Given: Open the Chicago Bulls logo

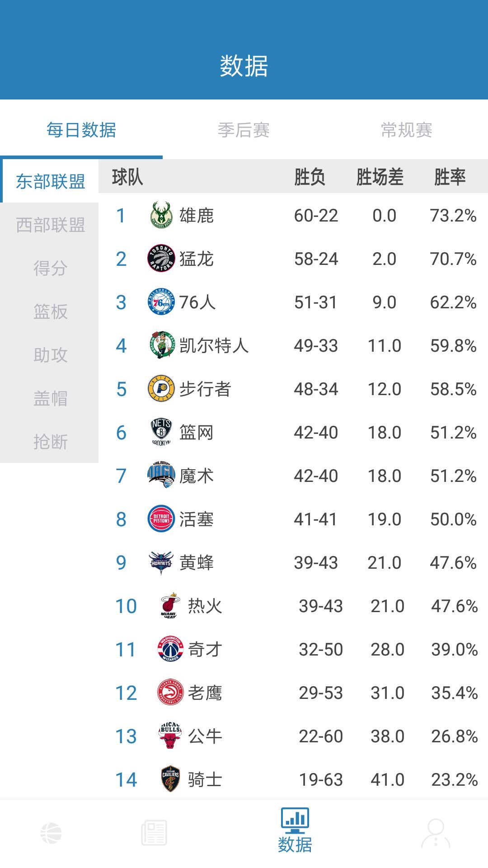Looking at the screenshot, I should (170, 736).
